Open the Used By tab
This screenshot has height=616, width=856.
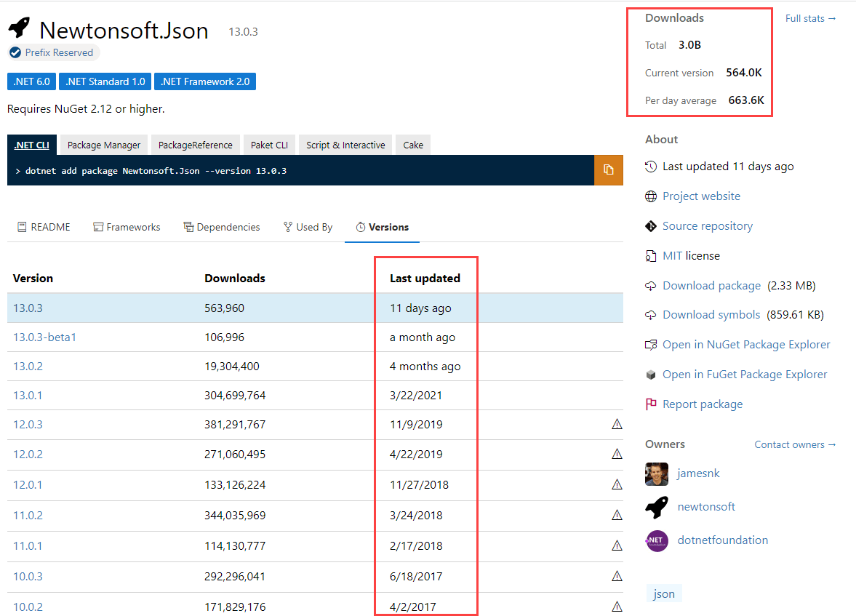308,227
